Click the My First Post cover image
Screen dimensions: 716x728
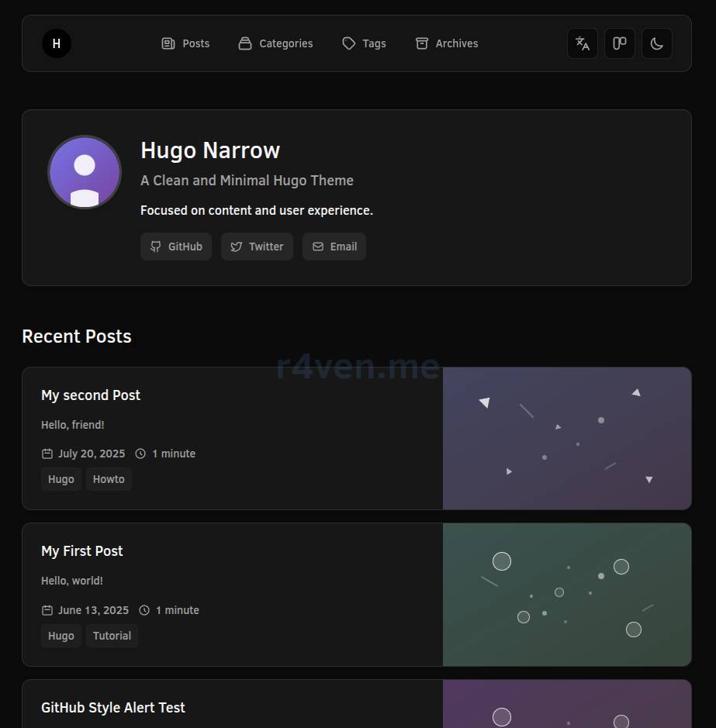point(566,595)
